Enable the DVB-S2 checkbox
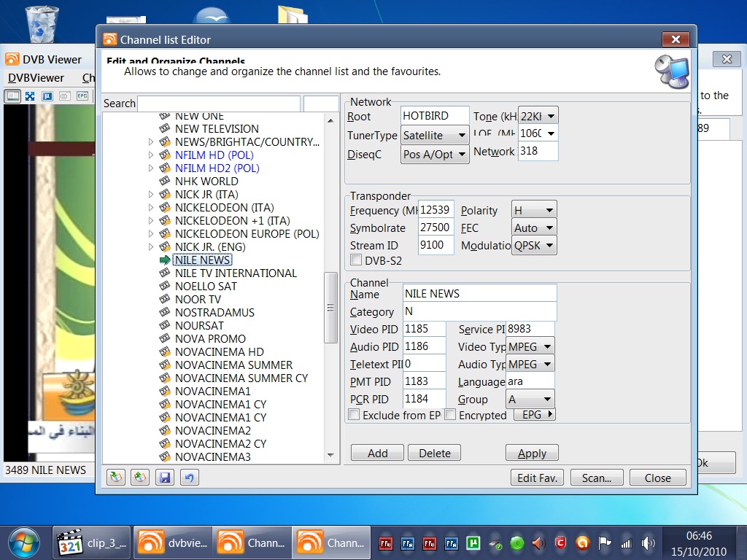The image size is (747, 560). (355, 260)
